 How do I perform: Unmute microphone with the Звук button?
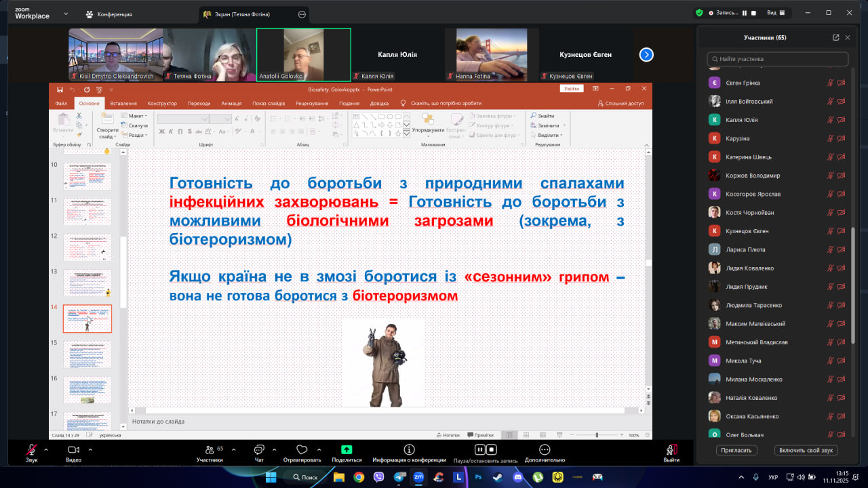pyautogui.click(x=31, y=450)
